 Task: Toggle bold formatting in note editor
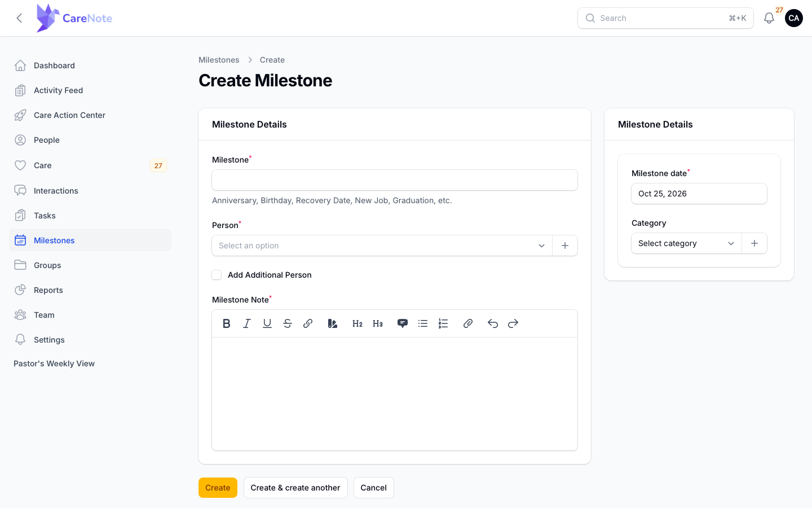227,323
